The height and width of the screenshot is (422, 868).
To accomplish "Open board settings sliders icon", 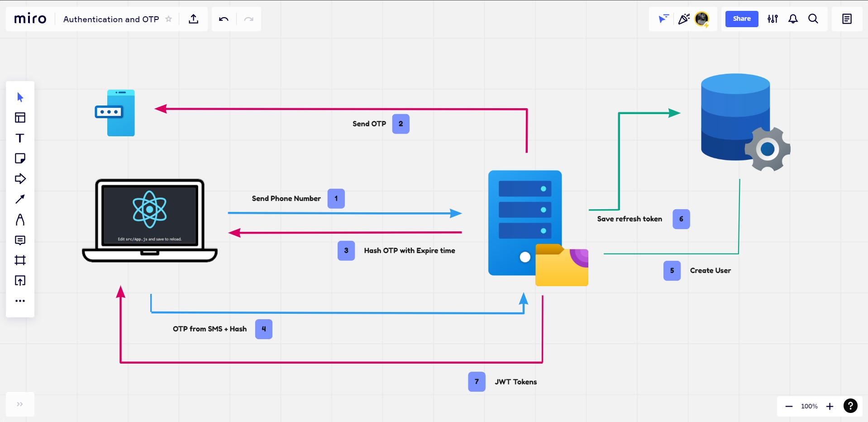I will (773, 19).
